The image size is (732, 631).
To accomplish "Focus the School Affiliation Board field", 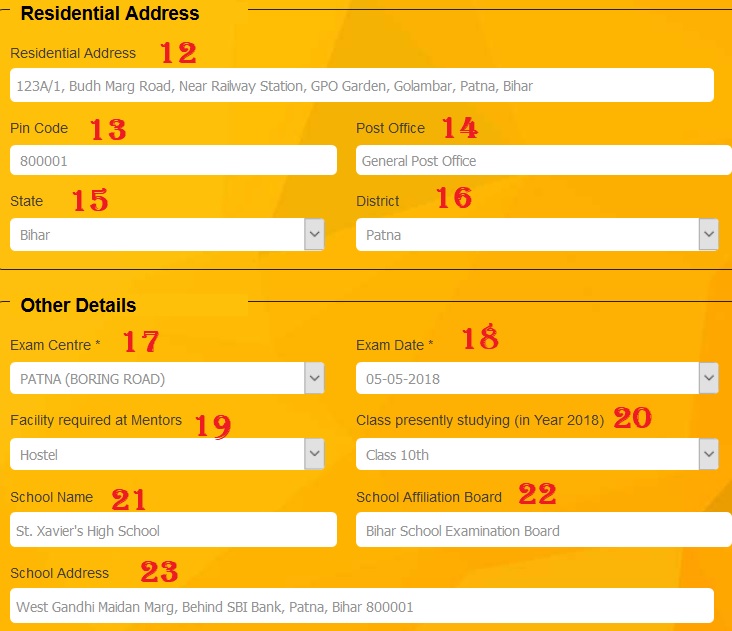I will click(x=543, y=530).
